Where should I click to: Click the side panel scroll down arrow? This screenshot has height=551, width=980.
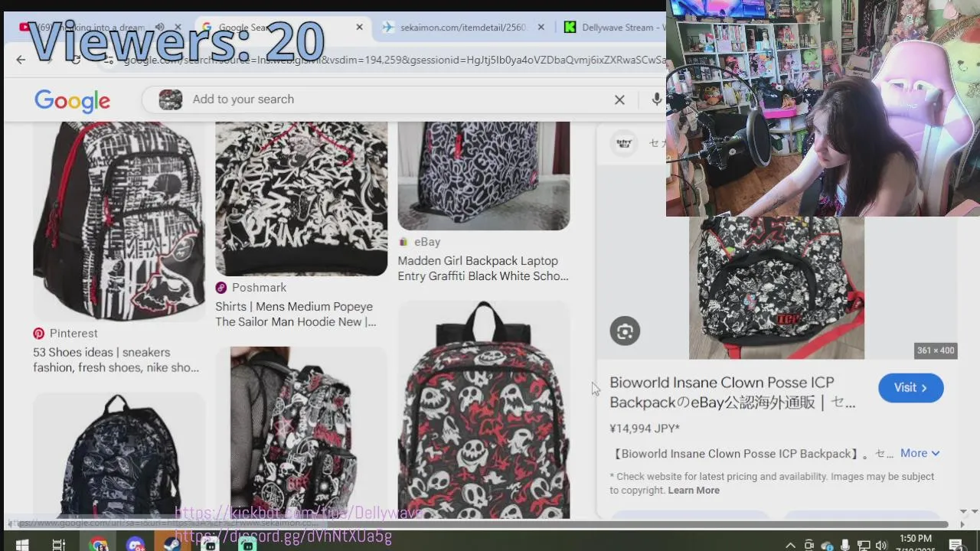(963, 512)
